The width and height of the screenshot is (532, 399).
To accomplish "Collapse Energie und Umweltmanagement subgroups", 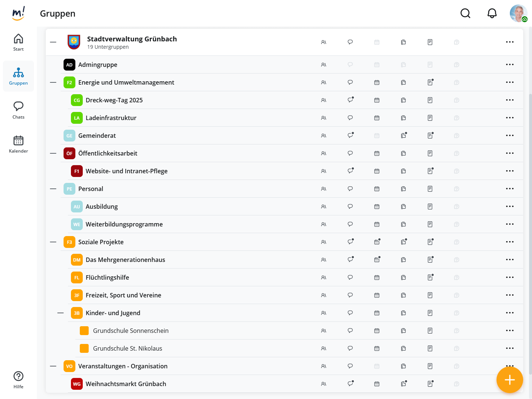I will pyautogui.click(x=53, y=82).
